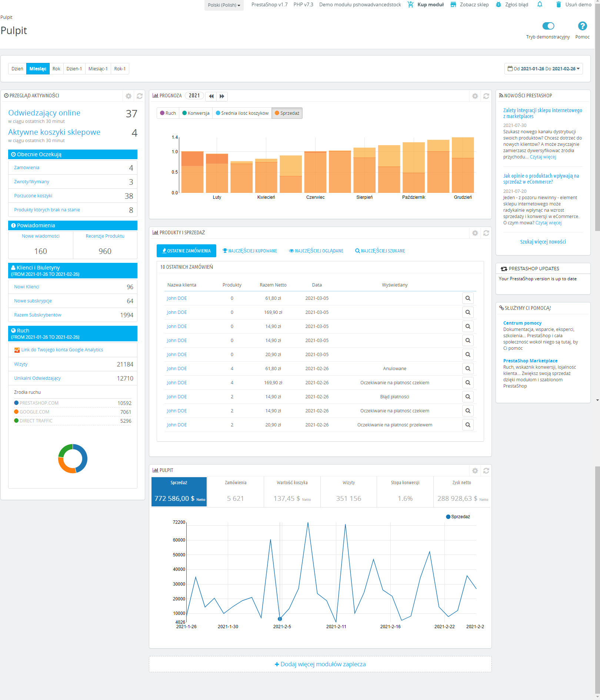The width and height of the screenshot is (600, 700).
Task: Refresh the Pulpit chart panel
Action: coord(486,471)
